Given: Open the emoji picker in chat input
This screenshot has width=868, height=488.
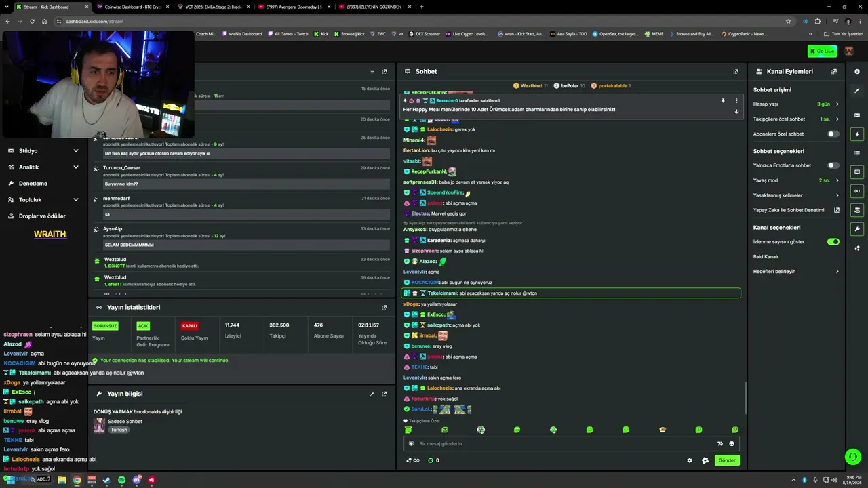Looking at the screenshot, I should [732, 444].
